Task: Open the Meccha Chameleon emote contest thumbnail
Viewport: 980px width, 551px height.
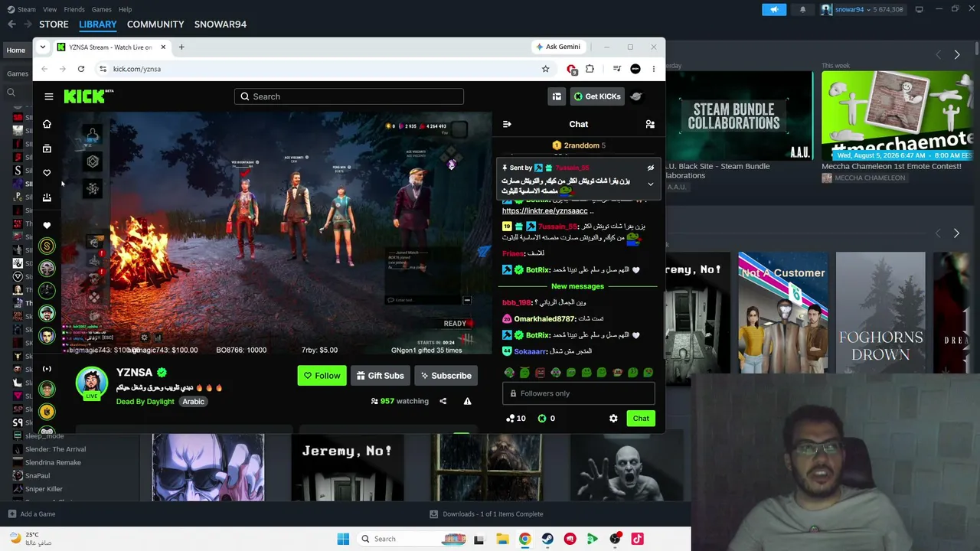Action: pyautogui.click(x=897, y=116)
